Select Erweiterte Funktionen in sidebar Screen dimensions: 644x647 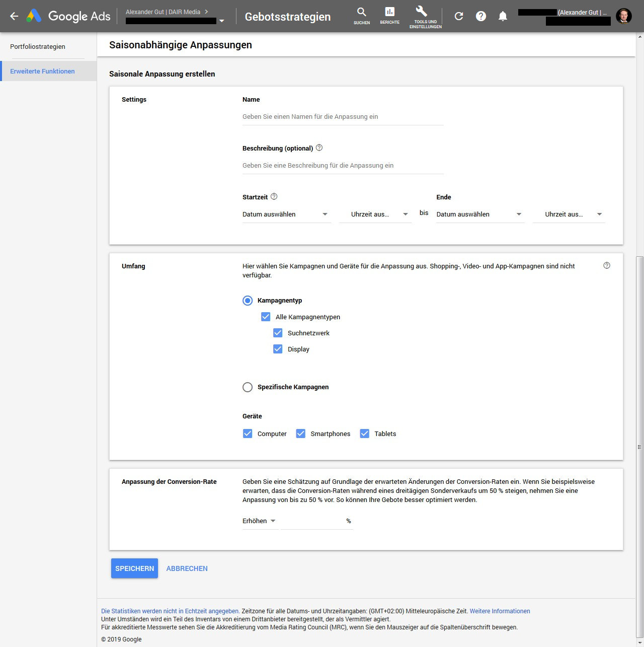[42, 71]
